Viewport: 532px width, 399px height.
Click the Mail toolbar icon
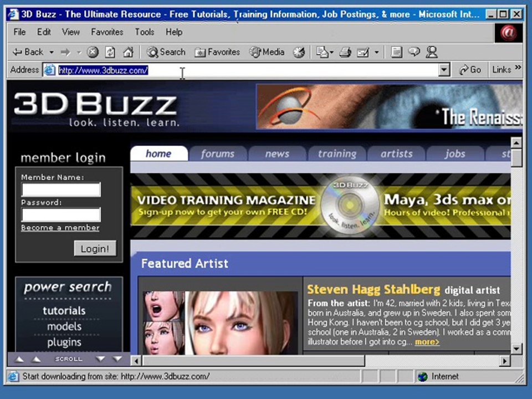point(321,52)
